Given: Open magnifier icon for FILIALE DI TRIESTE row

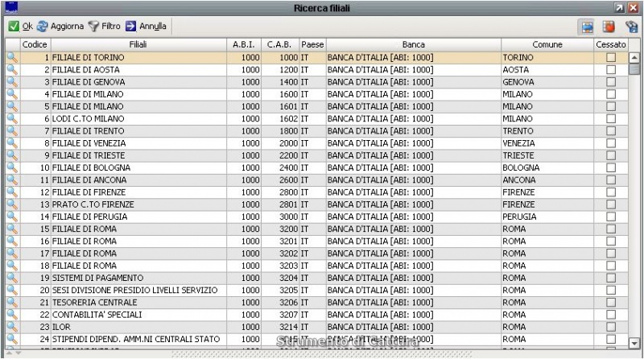Looking at the screenshot, I should pos(12,155).
